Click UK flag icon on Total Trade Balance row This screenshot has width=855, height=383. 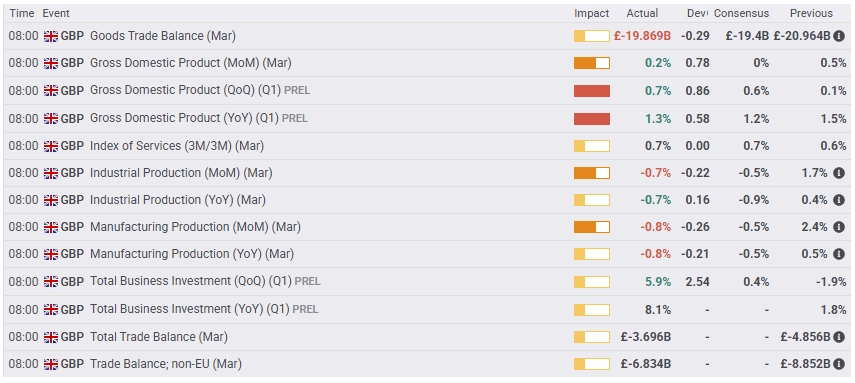pyautogui.click(x=51, y=337)
